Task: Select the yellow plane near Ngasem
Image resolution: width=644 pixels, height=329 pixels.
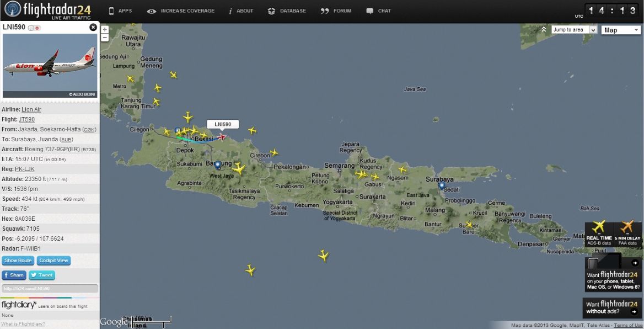Action: point(402,169)
